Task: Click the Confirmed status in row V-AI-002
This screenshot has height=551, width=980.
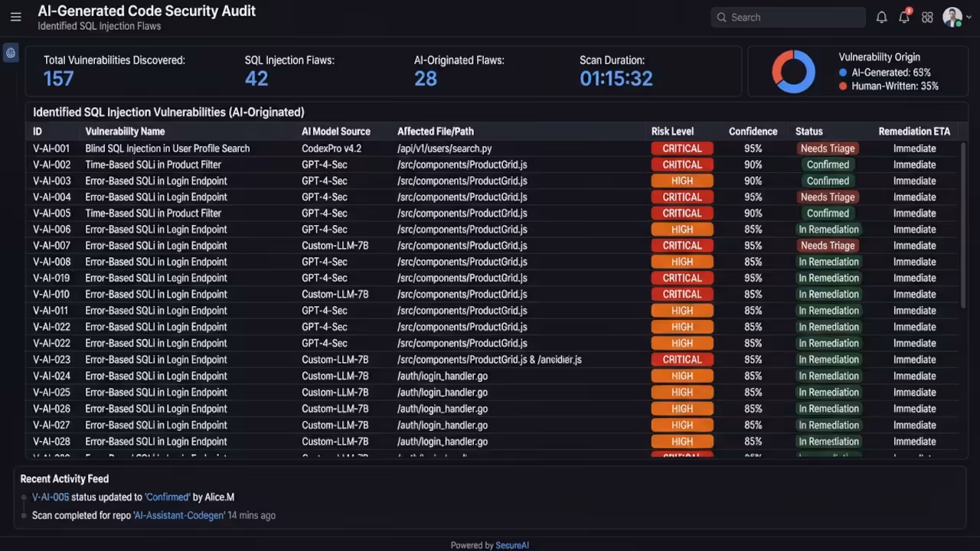Action: [x=828, y=165]
